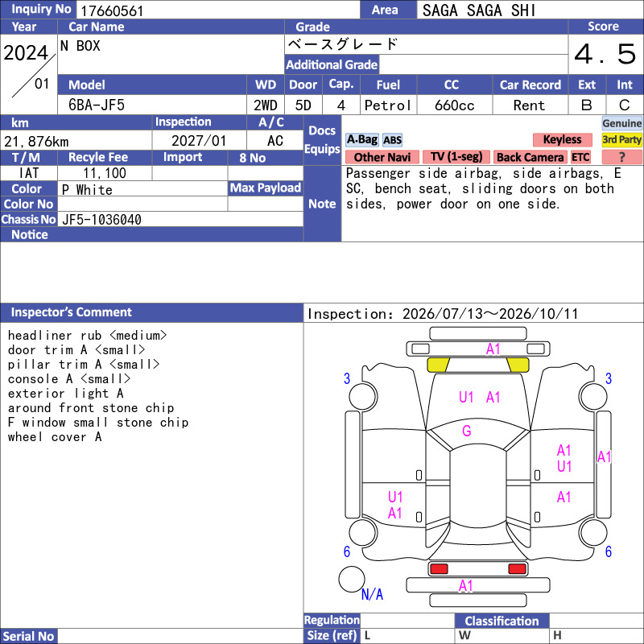Select the TV (1-seg) badge
Viewport: 644px width, 644px height.
[x=456, y=157]
